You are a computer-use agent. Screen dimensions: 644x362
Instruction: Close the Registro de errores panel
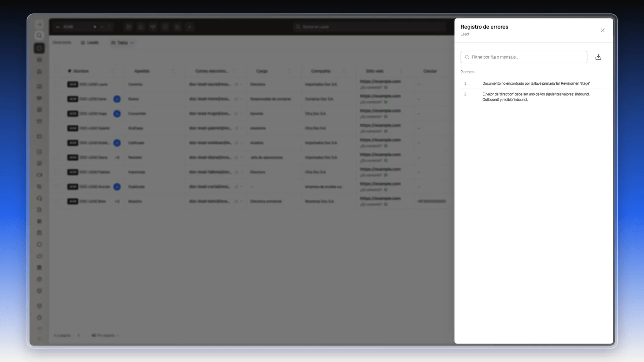pyautogui.click(x=602, y=30)
